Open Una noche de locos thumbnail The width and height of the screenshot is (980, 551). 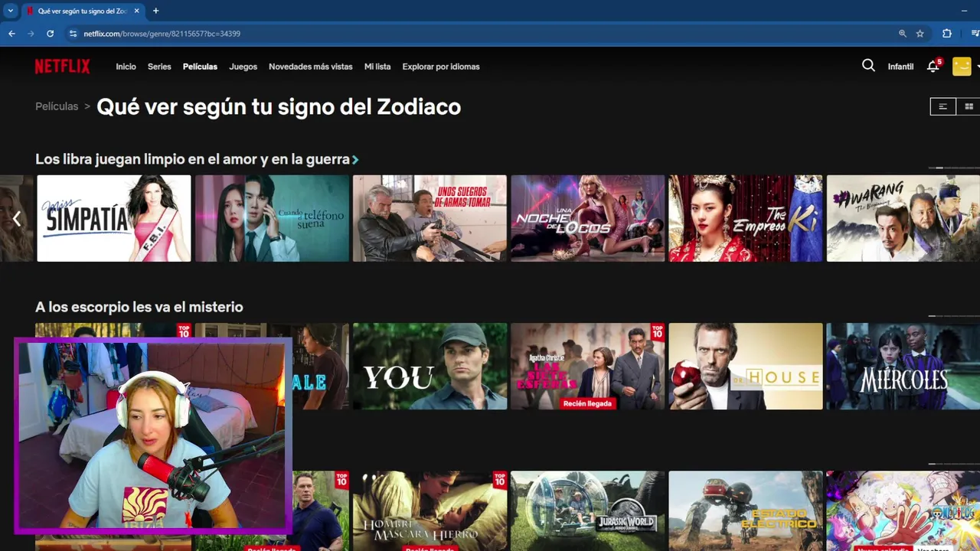point(588,218)
